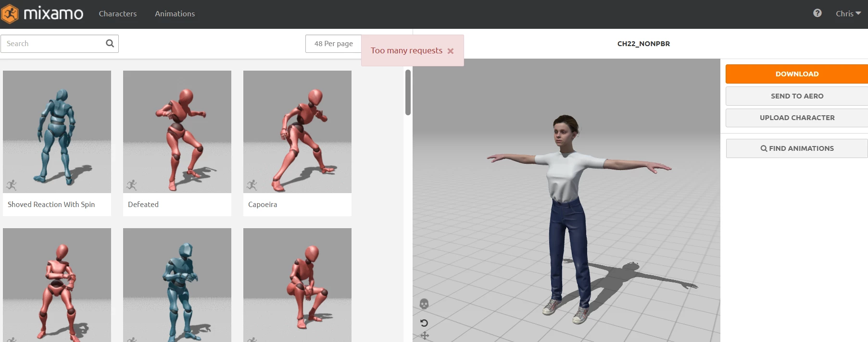Toggle skeleton view skull icon
The width and height of the screenshot is (868, 342).
coord(424,304)
